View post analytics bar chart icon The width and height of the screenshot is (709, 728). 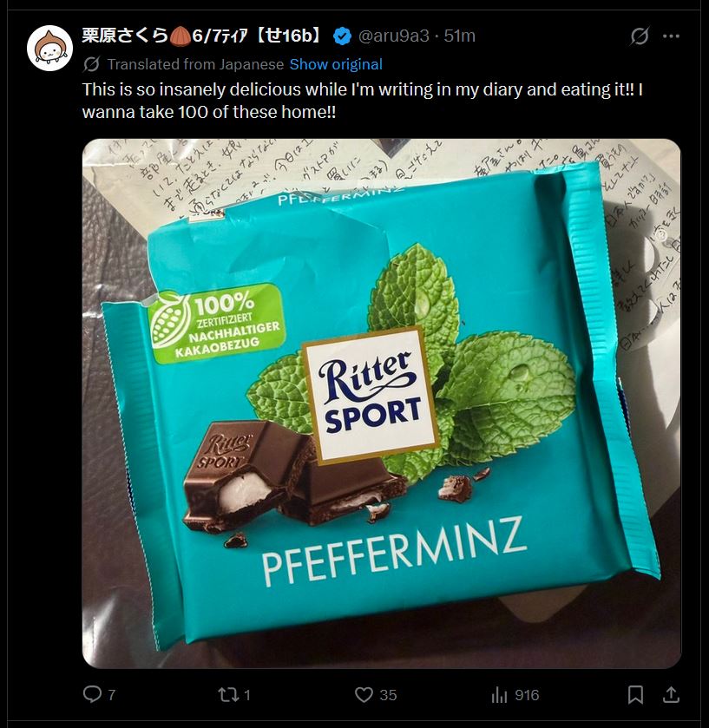(499, 694)
